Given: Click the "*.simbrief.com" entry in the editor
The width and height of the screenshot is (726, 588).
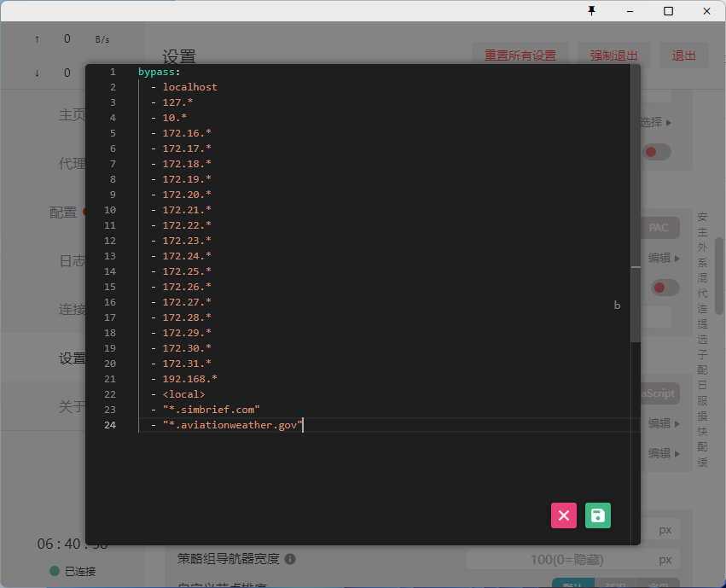Looking at the screenshot, I should [x=211, y=410].
